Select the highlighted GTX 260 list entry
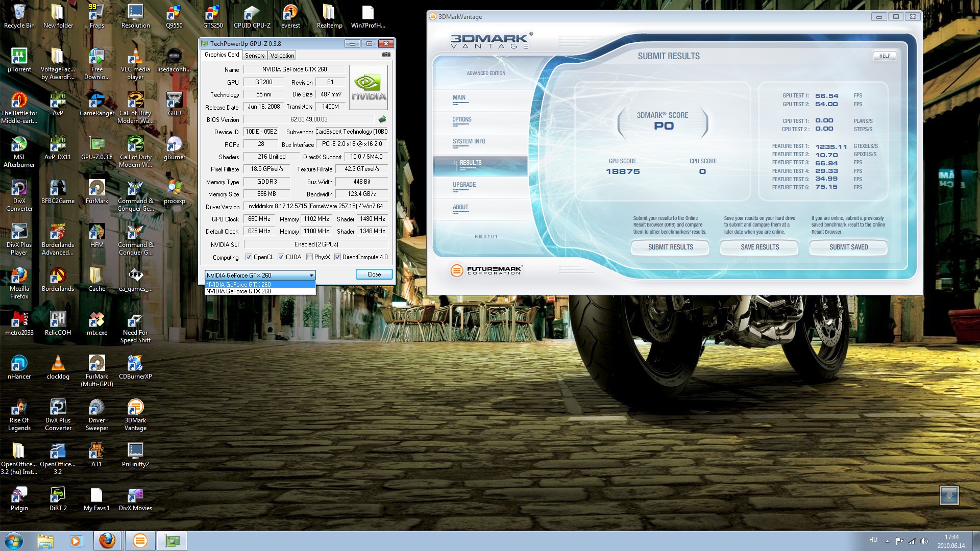 tap(260, 285)
